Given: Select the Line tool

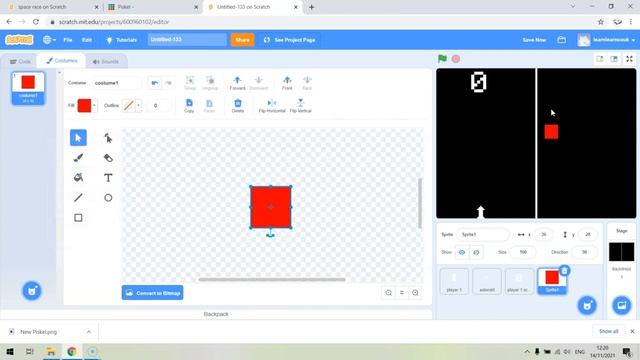Looking at the screenshot, I should point(78,198).
